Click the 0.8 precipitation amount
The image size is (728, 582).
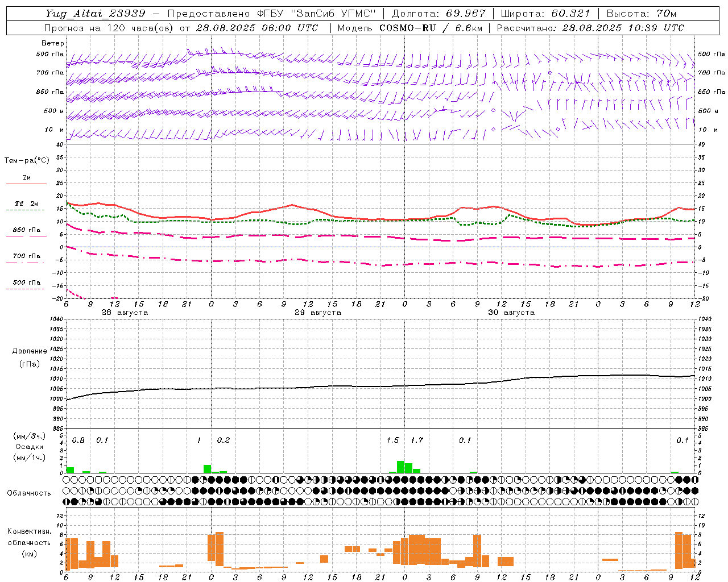[78, 440]
